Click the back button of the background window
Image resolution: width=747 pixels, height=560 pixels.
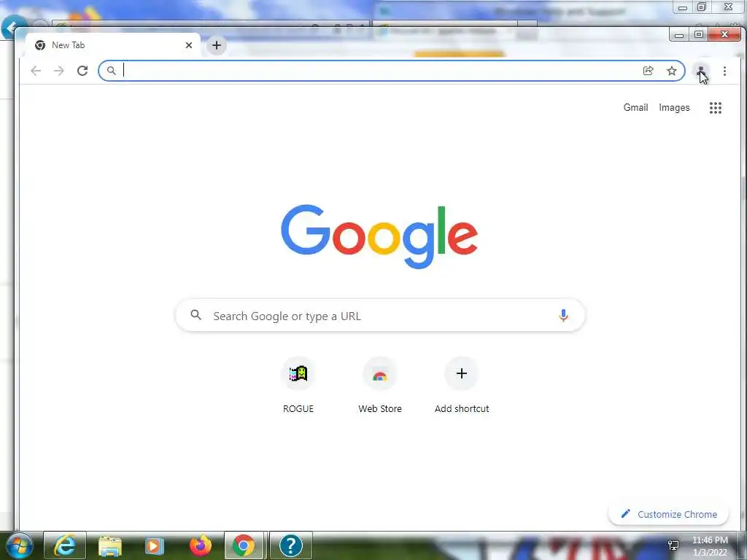pos(12,28)
